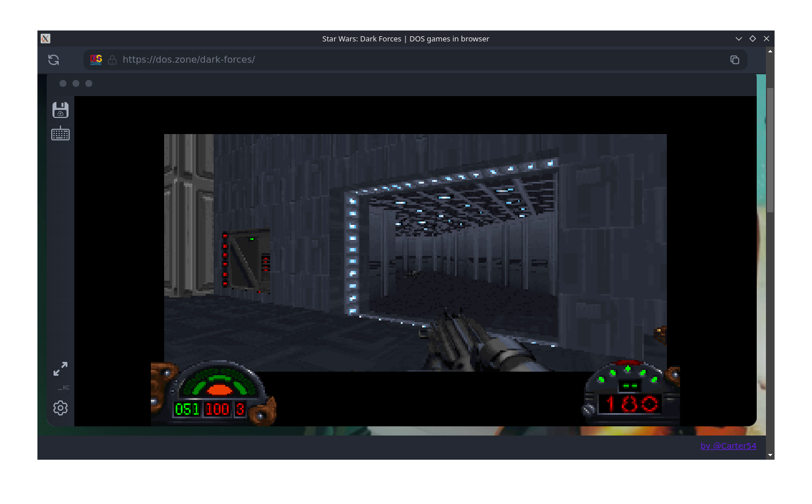Image resolution: width=812 pixels, height=504 pixels.
Task: Click the X app icon in the title bar
Action: [45, 39]
